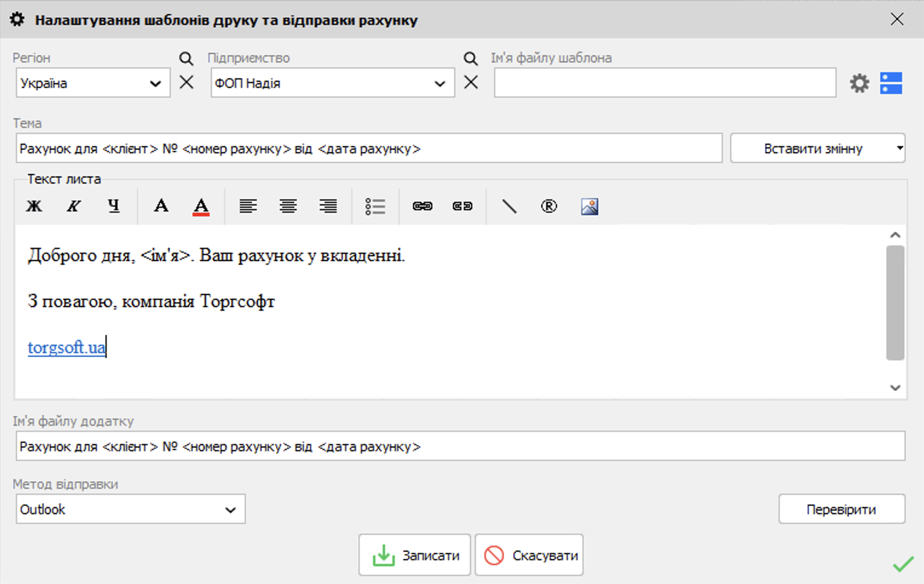
Task: Pick font color with red-underlined A
Action: point(201,207)
